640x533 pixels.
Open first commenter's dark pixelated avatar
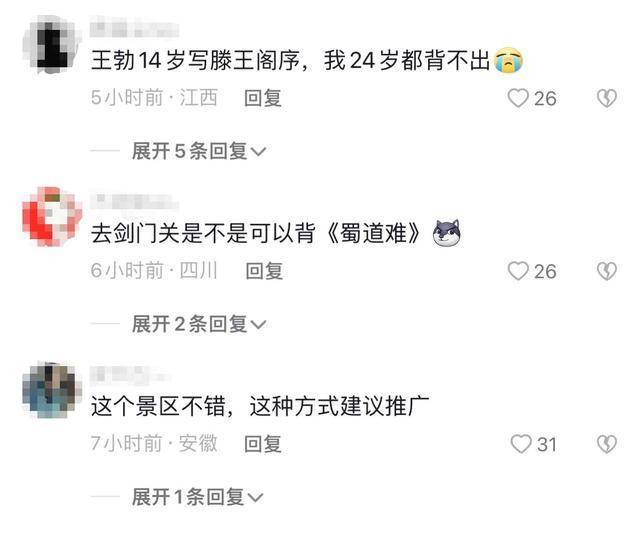point(52,45)
